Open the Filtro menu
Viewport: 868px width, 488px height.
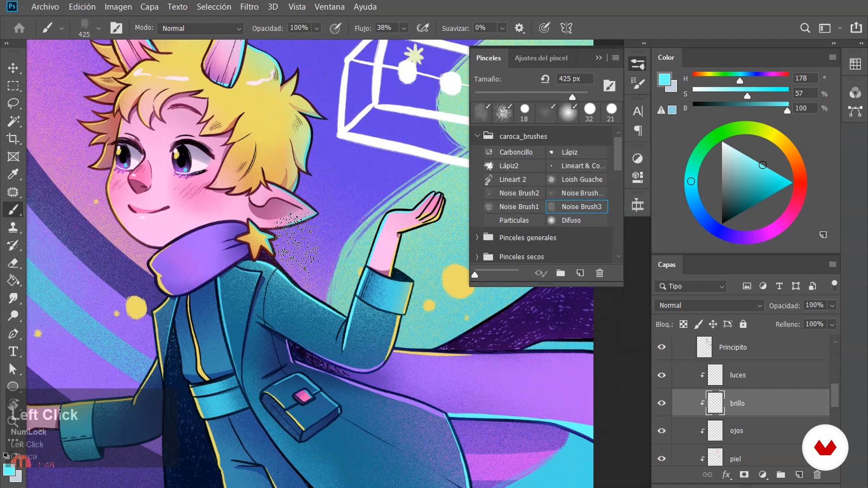249,7
